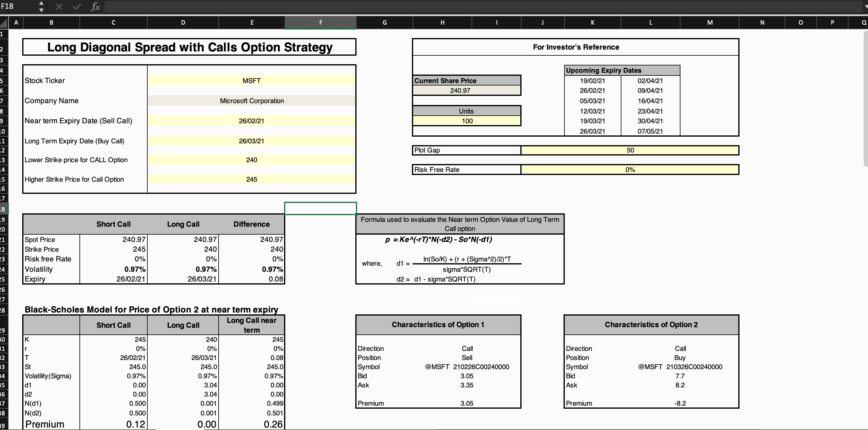Click the name box down arrow
868x430 pixels.
pyautogui.click(x=41, y=10)
